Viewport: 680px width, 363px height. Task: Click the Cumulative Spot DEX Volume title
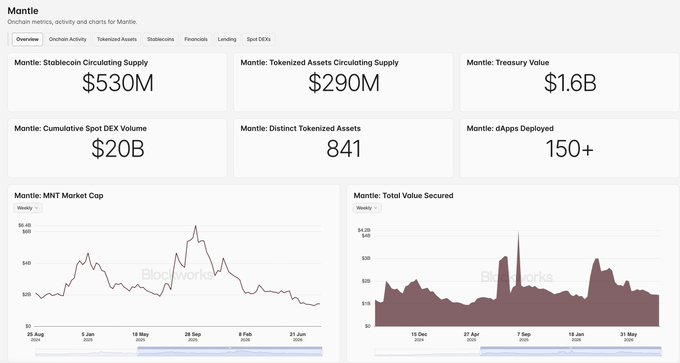[x=81, y=128]
